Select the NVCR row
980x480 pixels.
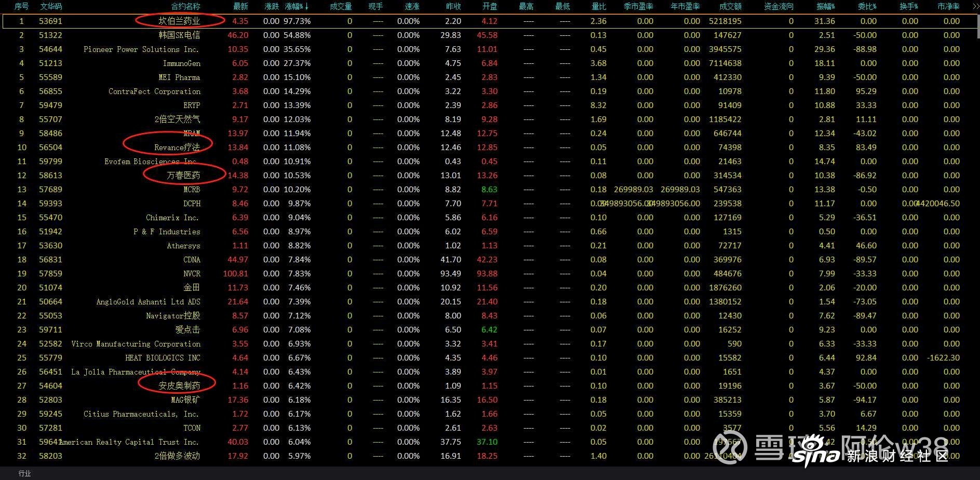490,274
